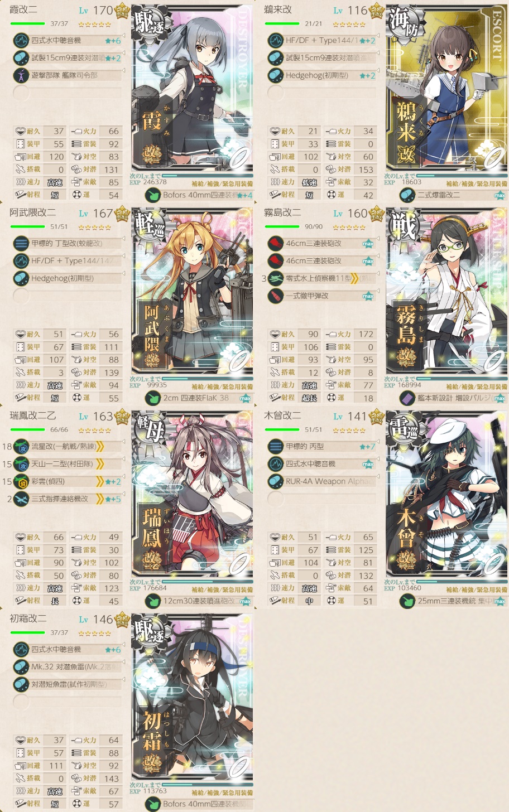The width and height of the screenshot is (509, 812).
Task: Click the command facility icon for 遊撃部隊 艦隊司令部
Action: tap(21, 75)
